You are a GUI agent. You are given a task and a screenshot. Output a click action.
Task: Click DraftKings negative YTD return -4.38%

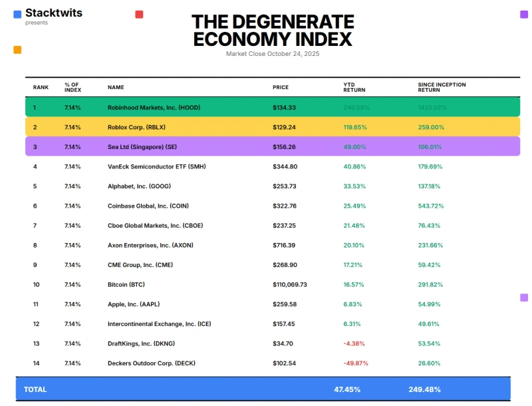coord(354,344)
